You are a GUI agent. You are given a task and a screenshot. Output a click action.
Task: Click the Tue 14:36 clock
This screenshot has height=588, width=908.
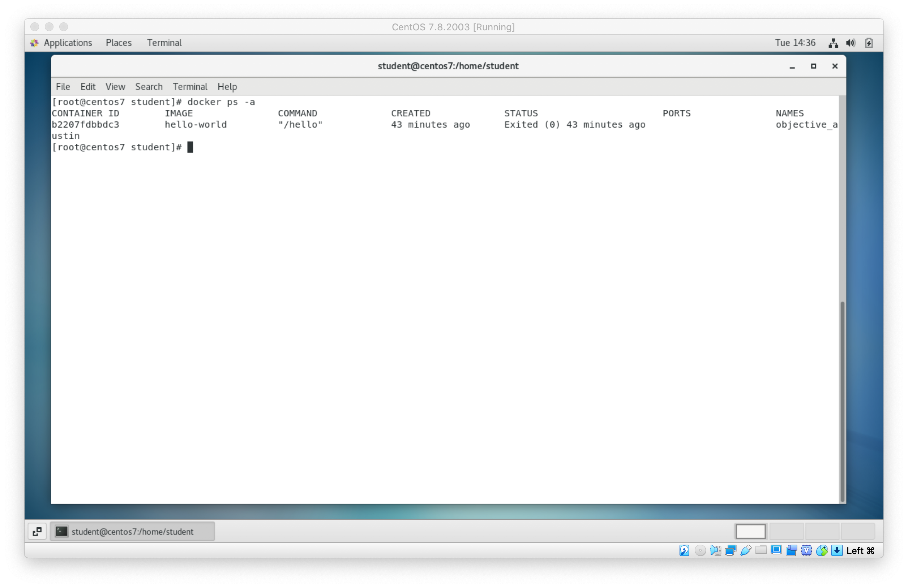pyautogui.click(x=795, y=43)
